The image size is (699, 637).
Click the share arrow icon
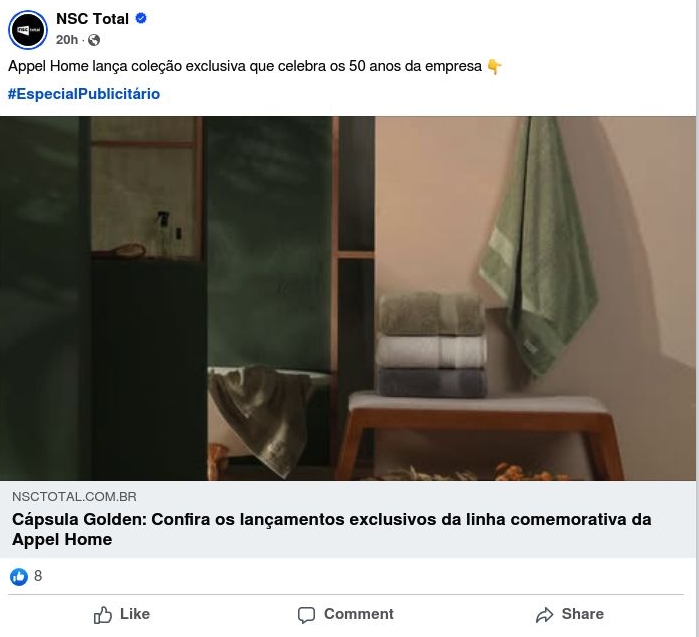544,615
